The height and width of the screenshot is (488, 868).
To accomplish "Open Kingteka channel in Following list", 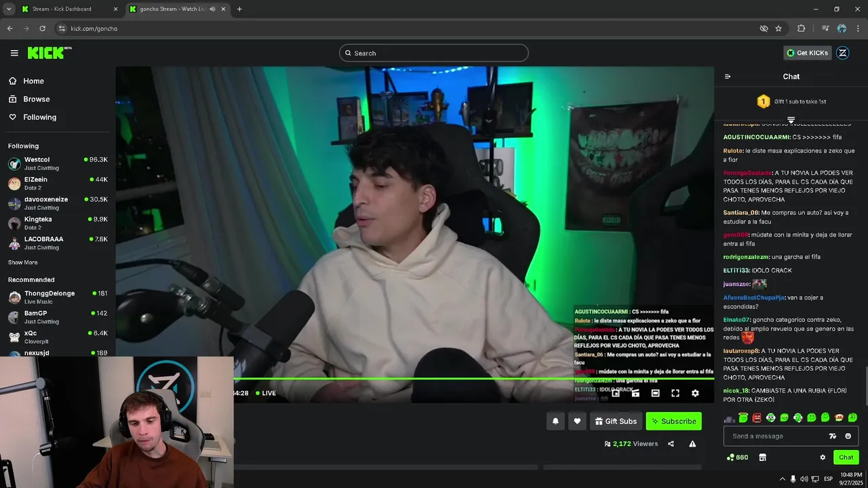I will pos(58,223).
